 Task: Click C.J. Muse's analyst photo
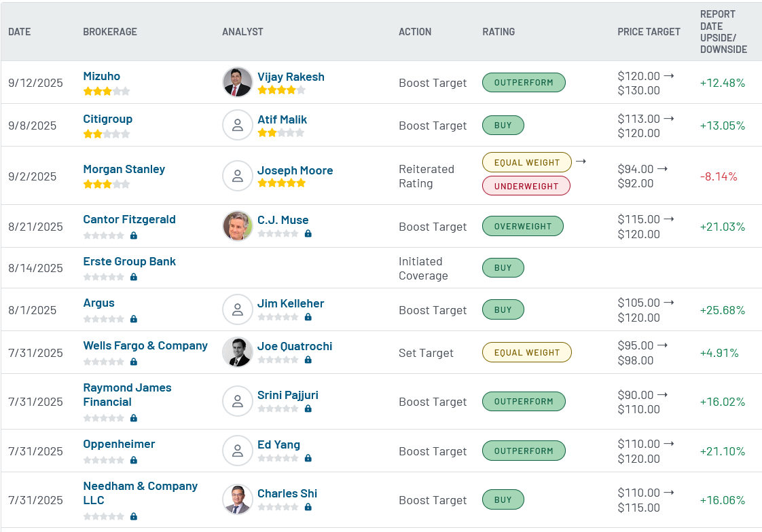pos(237,226)
